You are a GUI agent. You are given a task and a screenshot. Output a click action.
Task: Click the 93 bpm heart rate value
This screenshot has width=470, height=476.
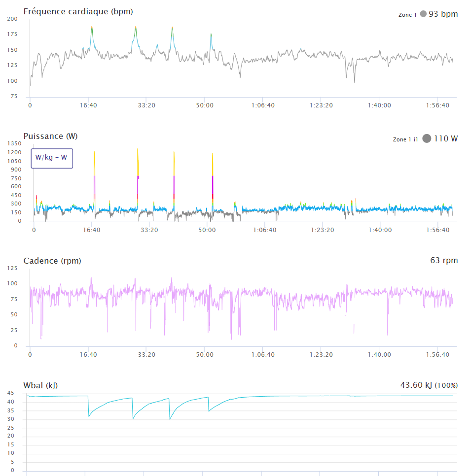click(x=443, y=14)
